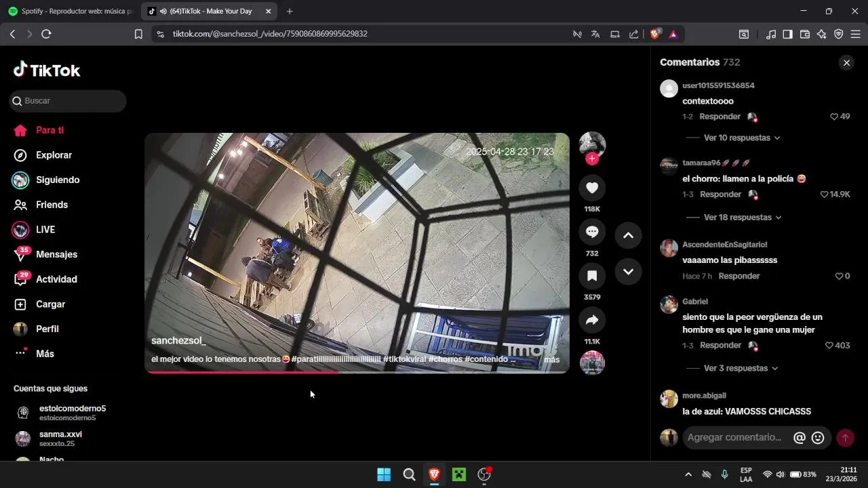The width and height of the screenshot is (868, 488).
Task: Expand Ver 3 respuestas
Action: pyautogui.click(x=741, y=369)
